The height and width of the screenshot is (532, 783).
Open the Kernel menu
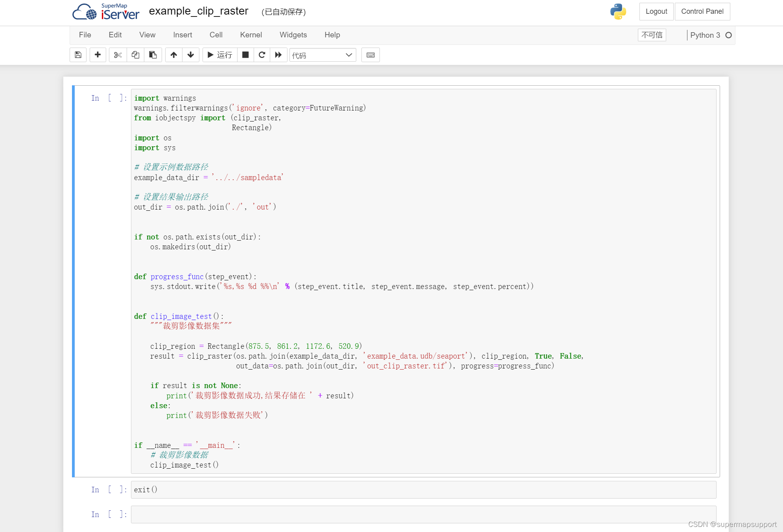point(251,35)
